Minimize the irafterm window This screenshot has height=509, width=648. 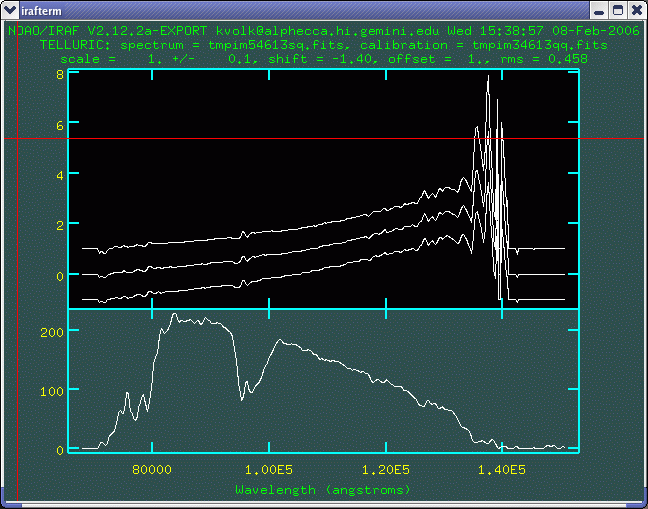click(x=599, y=10)
